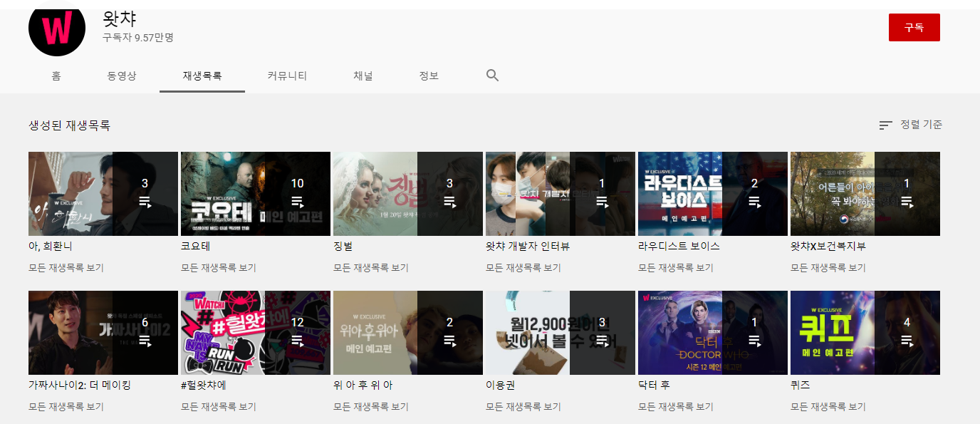
Task: Go to the 홈 tab
Action: click(56, 76)
